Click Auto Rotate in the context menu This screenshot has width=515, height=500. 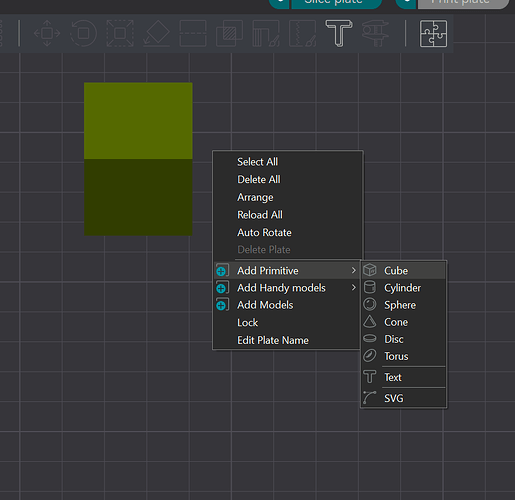pos(264,232)
